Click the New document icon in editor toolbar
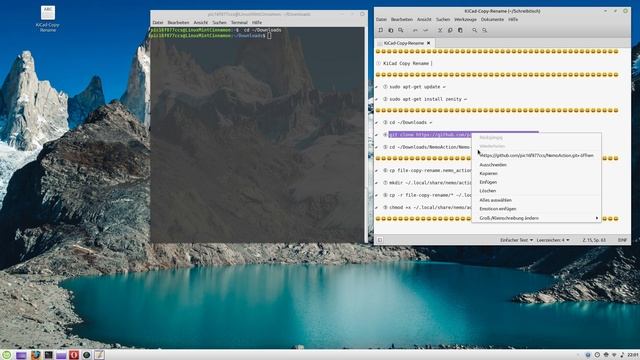 click(x=380, y=30)
